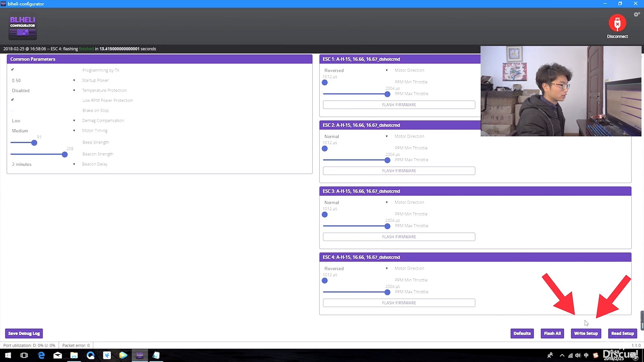Click Port utilization status text
This screenshot has height=362, width=644.
tap(29, 345)
